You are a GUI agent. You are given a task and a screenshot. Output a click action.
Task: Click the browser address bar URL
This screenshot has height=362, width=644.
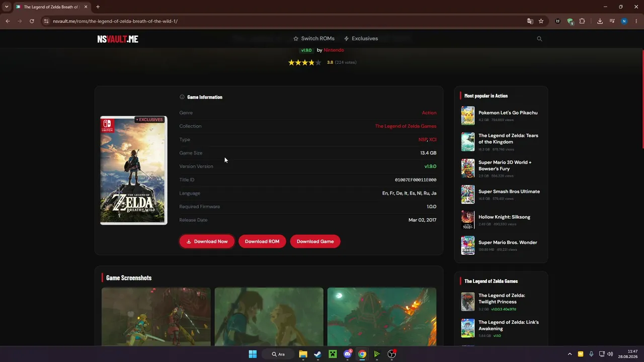click(115, 21)
